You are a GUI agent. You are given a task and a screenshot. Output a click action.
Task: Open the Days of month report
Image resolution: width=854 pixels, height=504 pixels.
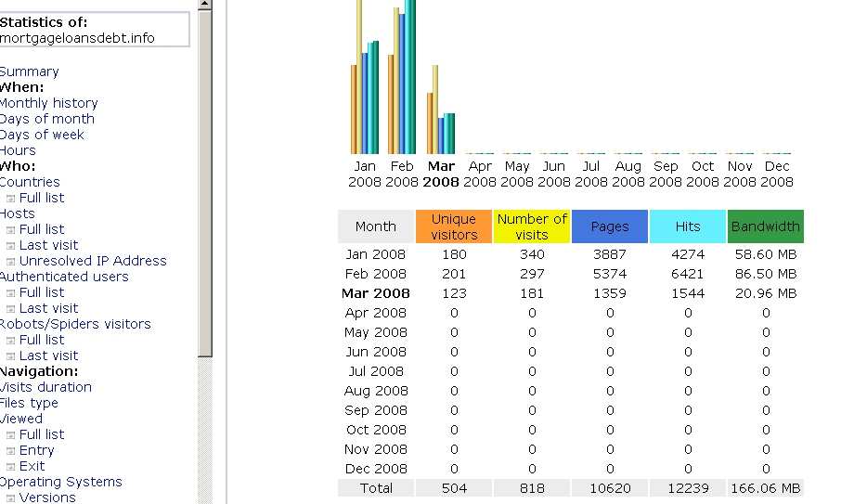point(46,119)
